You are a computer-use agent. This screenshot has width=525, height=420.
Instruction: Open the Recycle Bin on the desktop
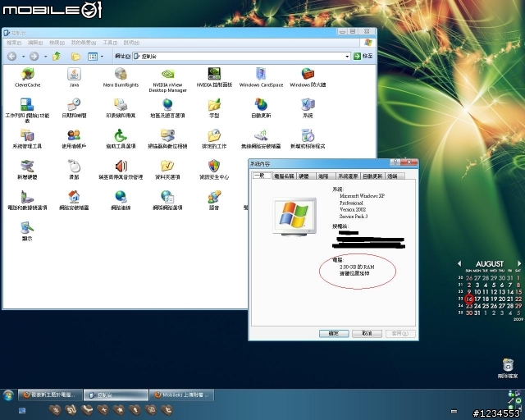[x=508, y=368]
